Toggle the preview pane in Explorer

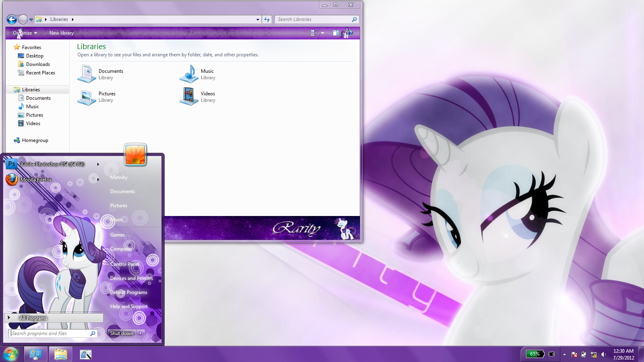(x=336, y=33)
